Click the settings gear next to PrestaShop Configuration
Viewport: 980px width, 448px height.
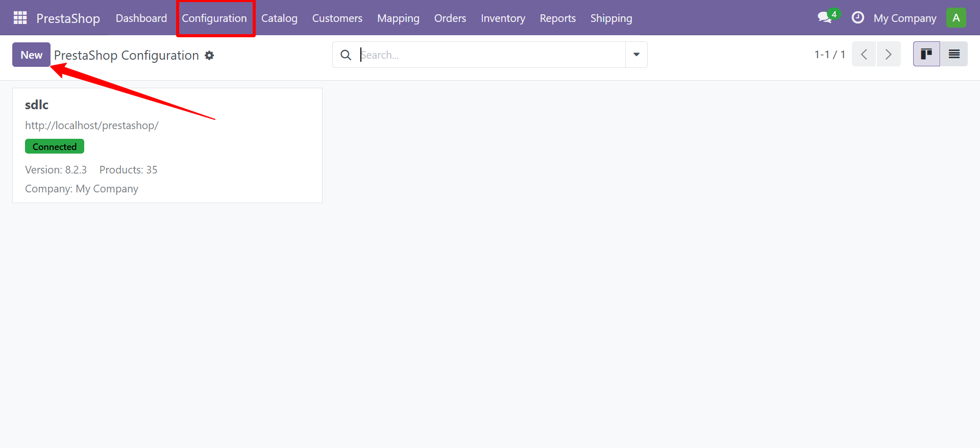point(209,55)
